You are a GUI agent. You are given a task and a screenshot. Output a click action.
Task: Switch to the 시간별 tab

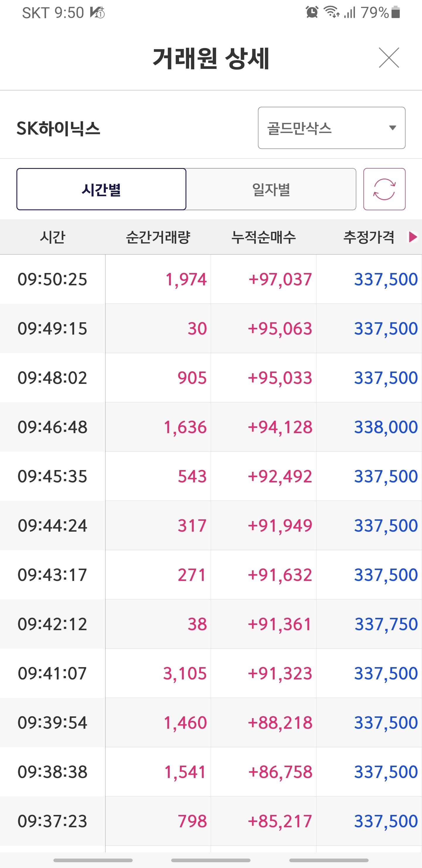[101, 189]
